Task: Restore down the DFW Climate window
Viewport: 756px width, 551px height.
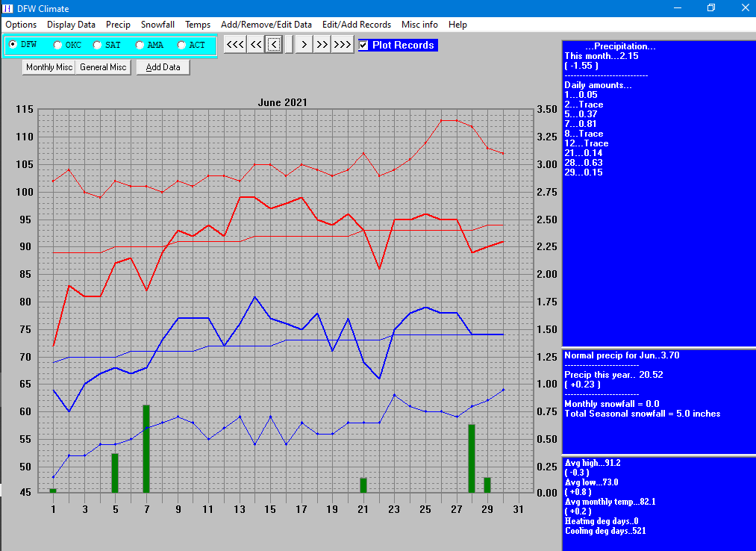Action: click(711, 8)
